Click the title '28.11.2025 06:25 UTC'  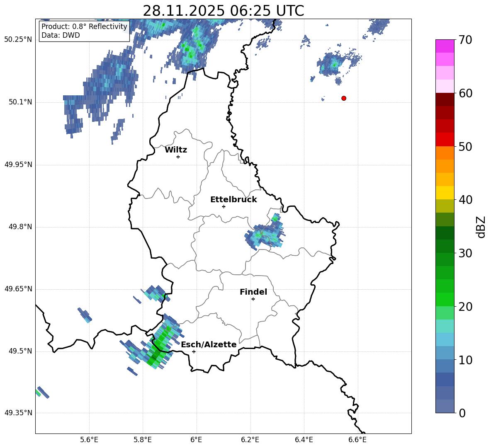[x=223, y=11]
